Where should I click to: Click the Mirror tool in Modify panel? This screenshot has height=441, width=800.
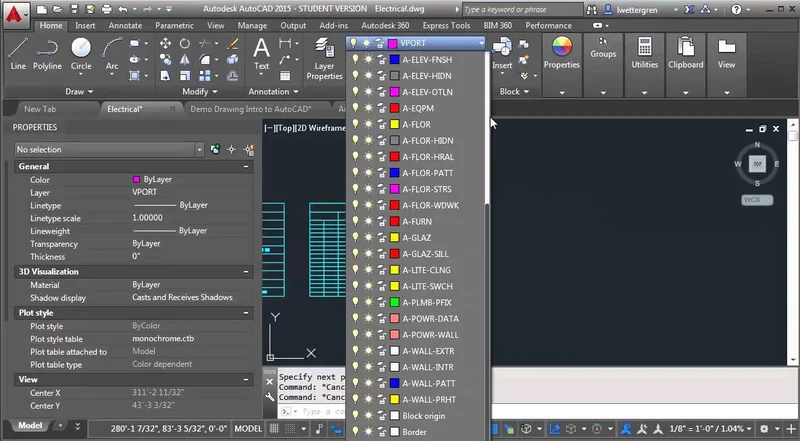[185, 60]
